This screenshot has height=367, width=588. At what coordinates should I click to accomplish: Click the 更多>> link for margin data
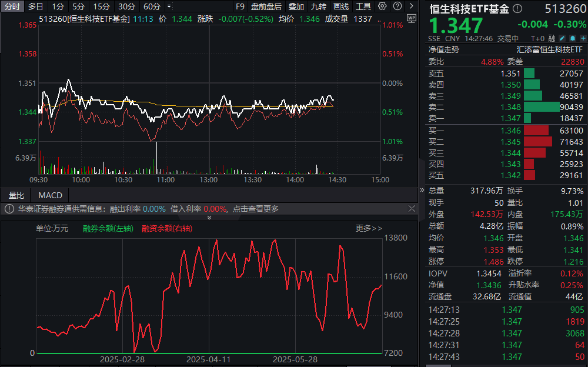(x=369, y=229)
